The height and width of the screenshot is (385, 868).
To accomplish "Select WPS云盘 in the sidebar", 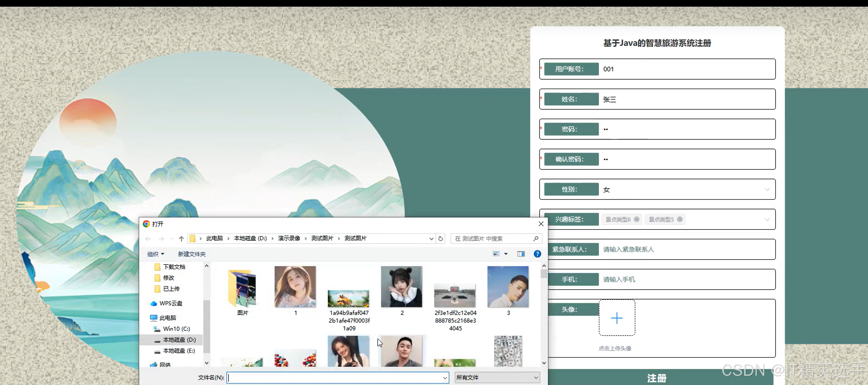I will pyautogui.click(x=170, y=303).
